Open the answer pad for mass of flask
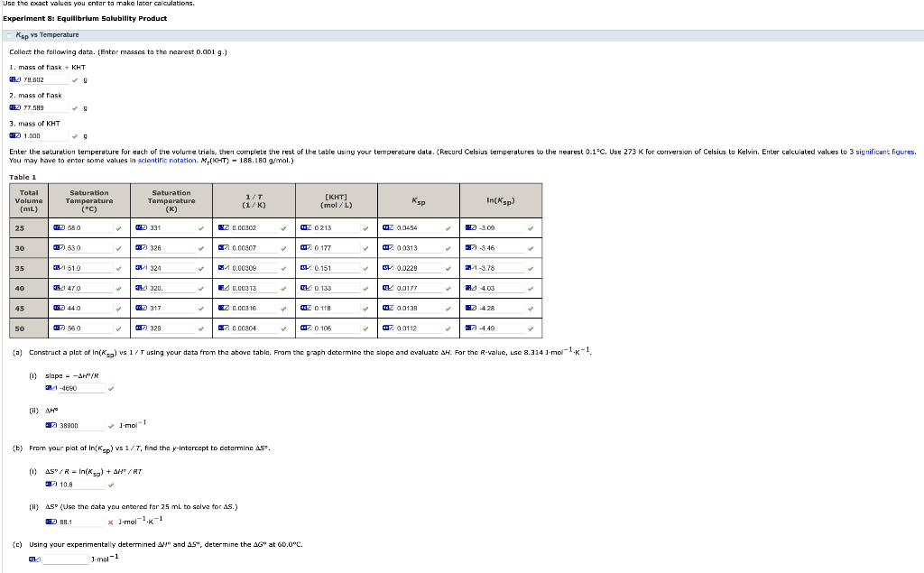Viewport: 924px width, 573px height. [15, 107]
